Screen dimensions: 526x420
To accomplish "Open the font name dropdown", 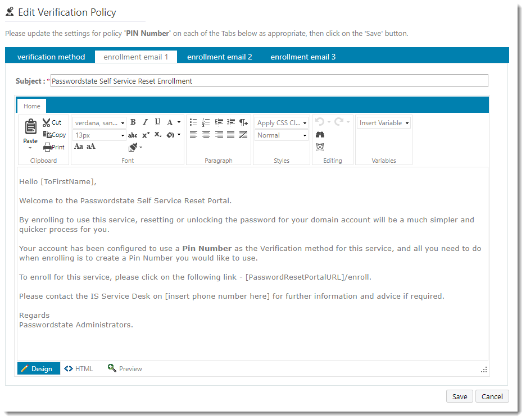I will (x=99, y=123).
